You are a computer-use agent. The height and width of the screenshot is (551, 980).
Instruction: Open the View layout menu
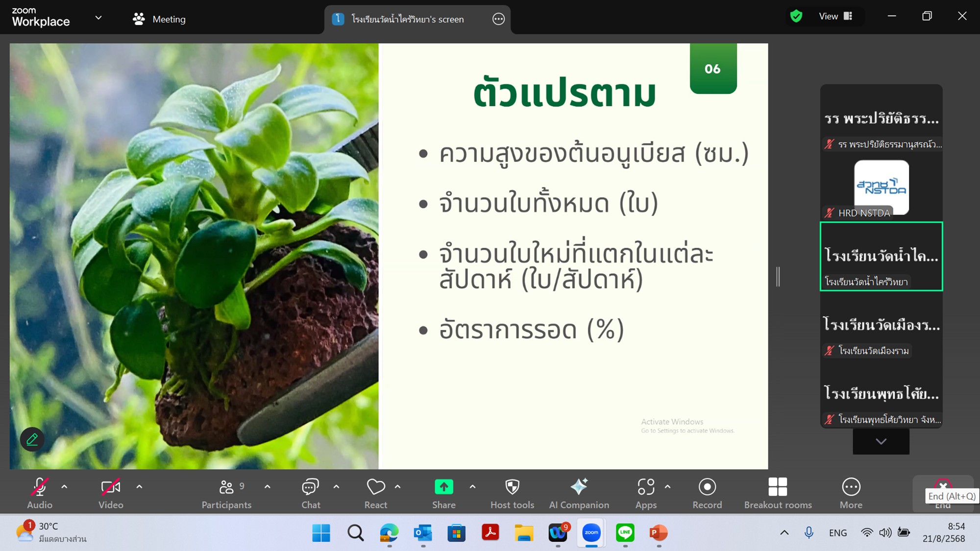coord(835,16)
